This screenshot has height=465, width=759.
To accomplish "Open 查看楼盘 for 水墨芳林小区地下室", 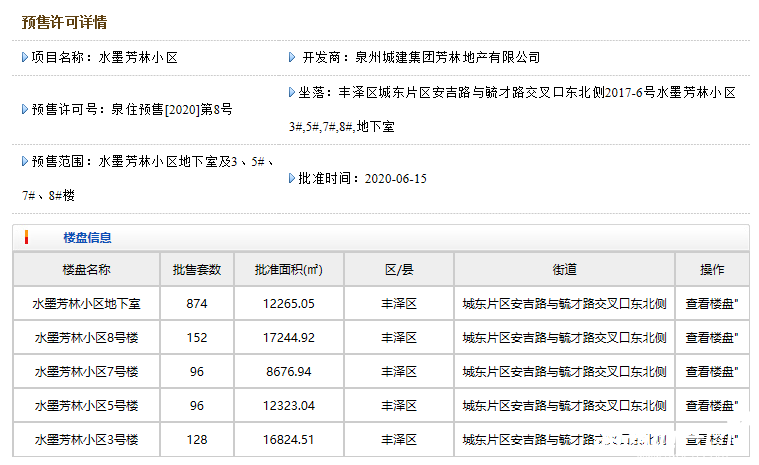I will pyautogui.click(x=712, y=304).
